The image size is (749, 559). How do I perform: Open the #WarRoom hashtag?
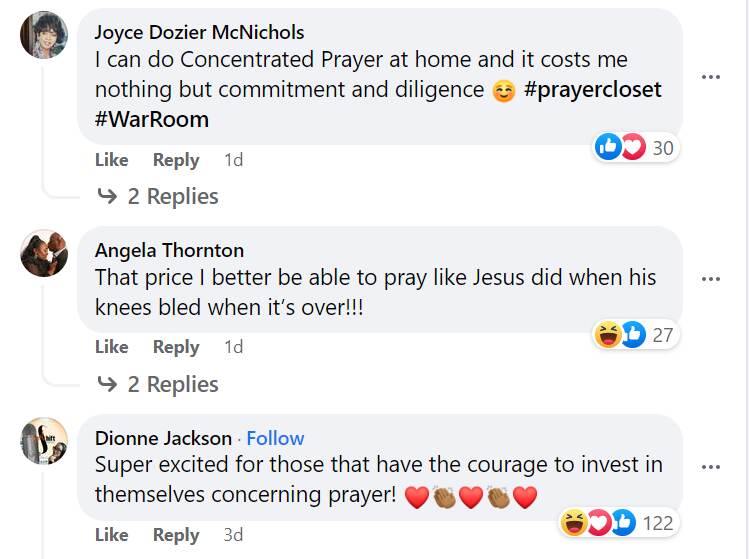pos(152,119)
